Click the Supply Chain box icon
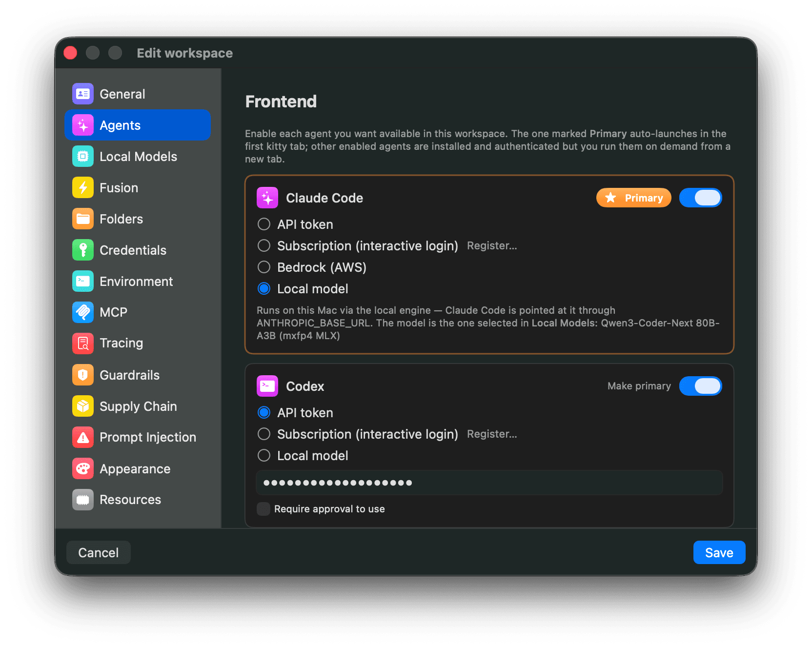The image size is (812, 648). (x=83, y=406)
